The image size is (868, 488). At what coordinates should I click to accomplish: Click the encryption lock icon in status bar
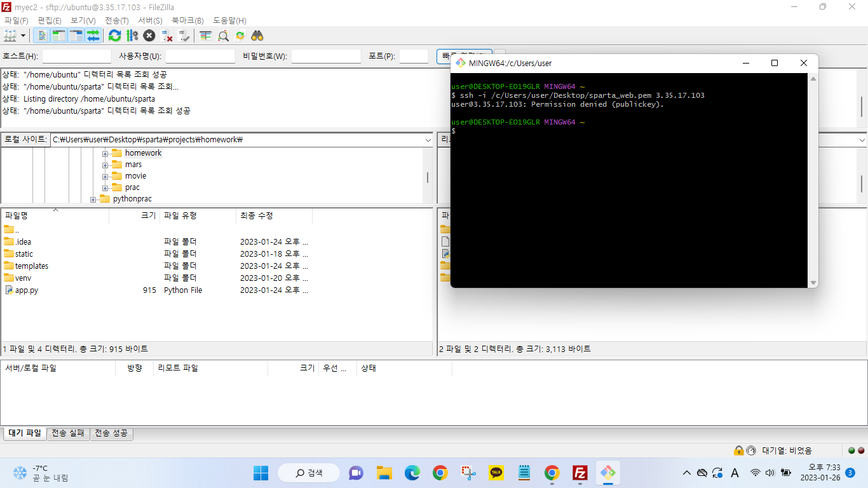[738, 451]
